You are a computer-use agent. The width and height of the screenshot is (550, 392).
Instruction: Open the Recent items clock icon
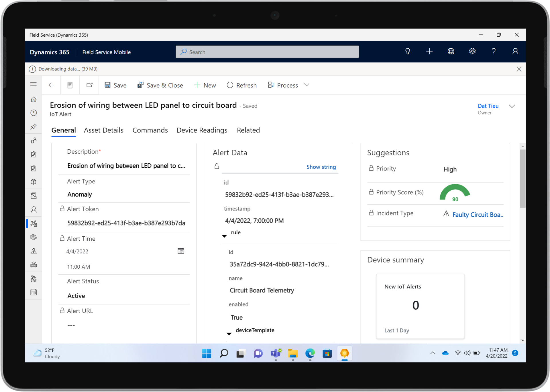point(34,113)
